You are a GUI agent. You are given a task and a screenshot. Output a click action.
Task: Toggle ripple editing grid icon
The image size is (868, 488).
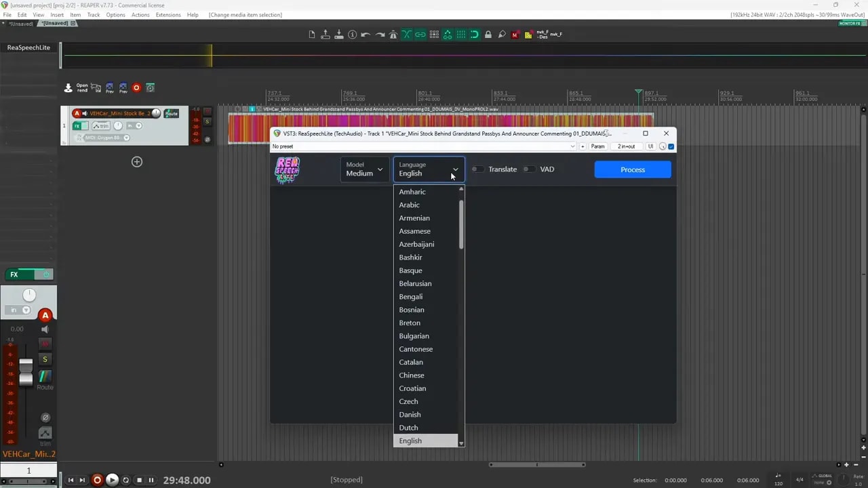434,35
